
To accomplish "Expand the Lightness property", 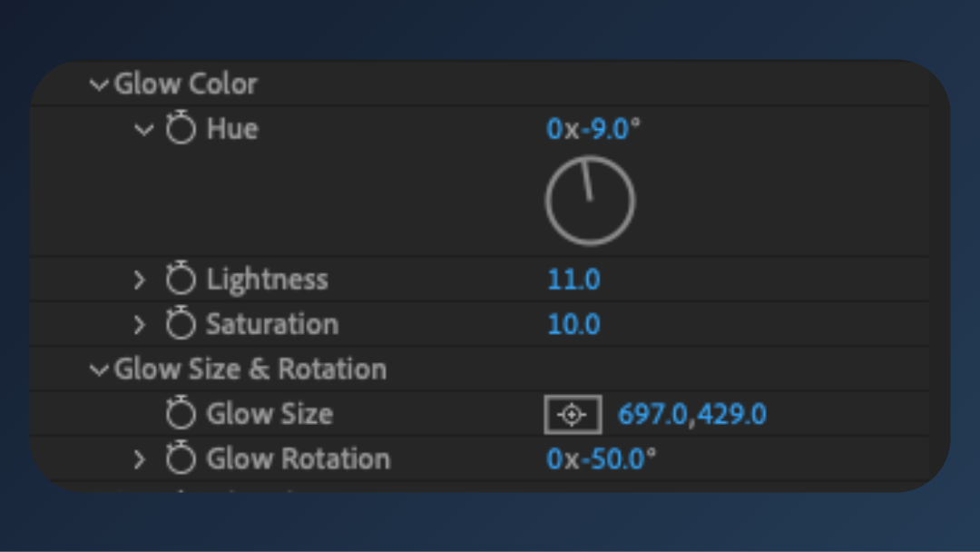I will (x=139, y=280).
